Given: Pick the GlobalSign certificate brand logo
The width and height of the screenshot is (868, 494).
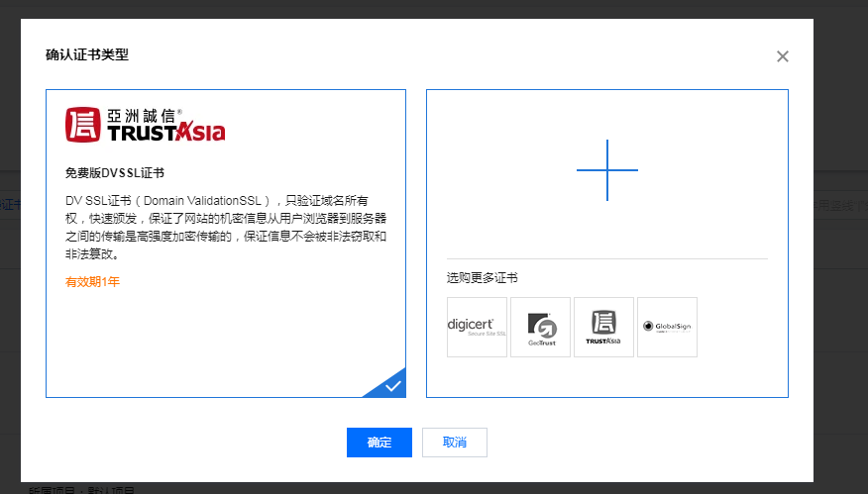Looking at the screenshot, I should click(667, 327).
